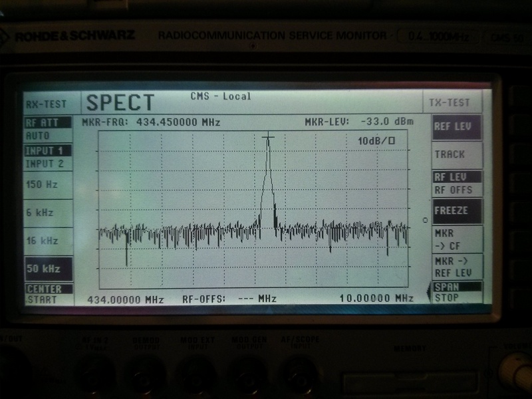The image size is (532, 399).
Task: Enable the TRACK function
Action: click(x=450, y=154)
